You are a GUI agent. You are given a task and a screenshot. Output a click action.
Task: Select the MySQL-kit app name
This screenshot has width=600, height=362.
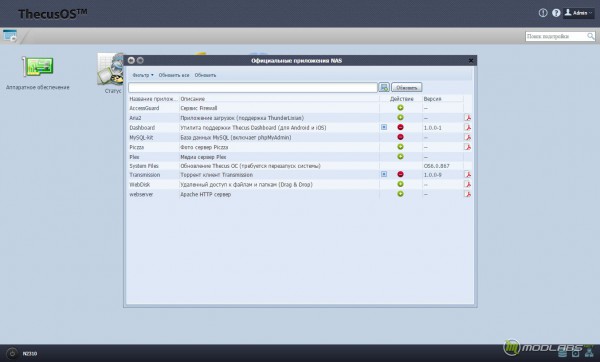[x=141, y=137]
